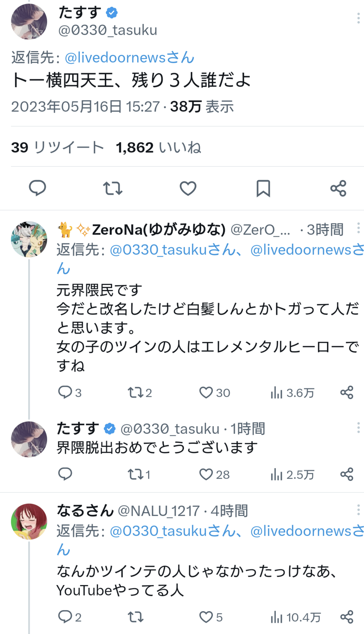
Task: Open more options for main tweet
Action: click(x=358, y=19)
